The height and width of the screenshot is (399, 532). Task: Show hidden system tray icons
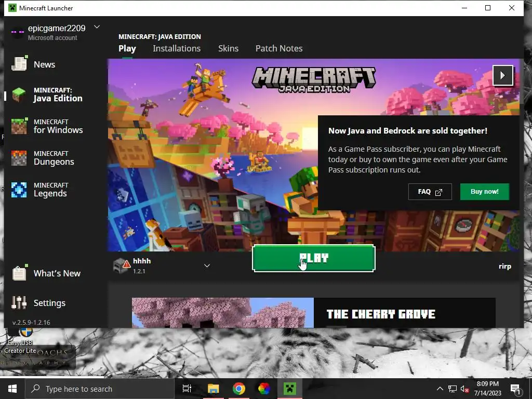point(440,389)
